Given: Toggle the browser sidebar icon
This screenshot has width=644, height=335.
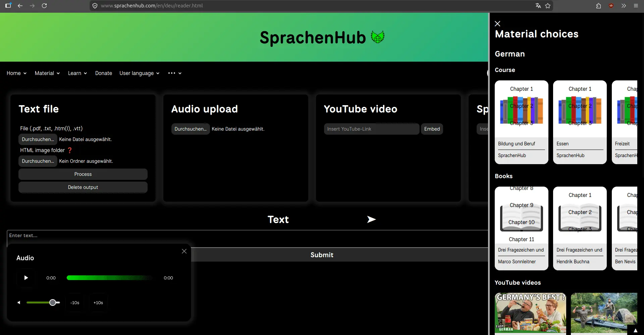Looking at the screenshot, I should 8,6.
